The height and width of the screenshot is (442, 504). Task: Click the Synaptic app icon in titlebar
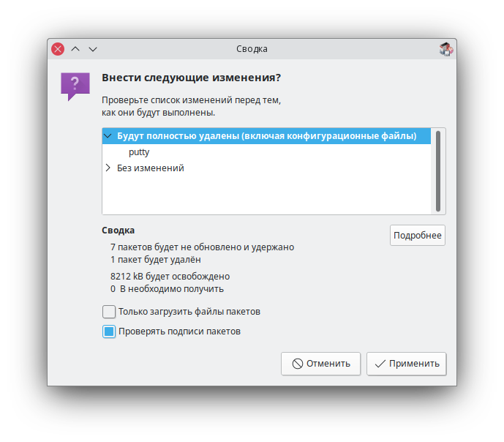click(446, 49)
